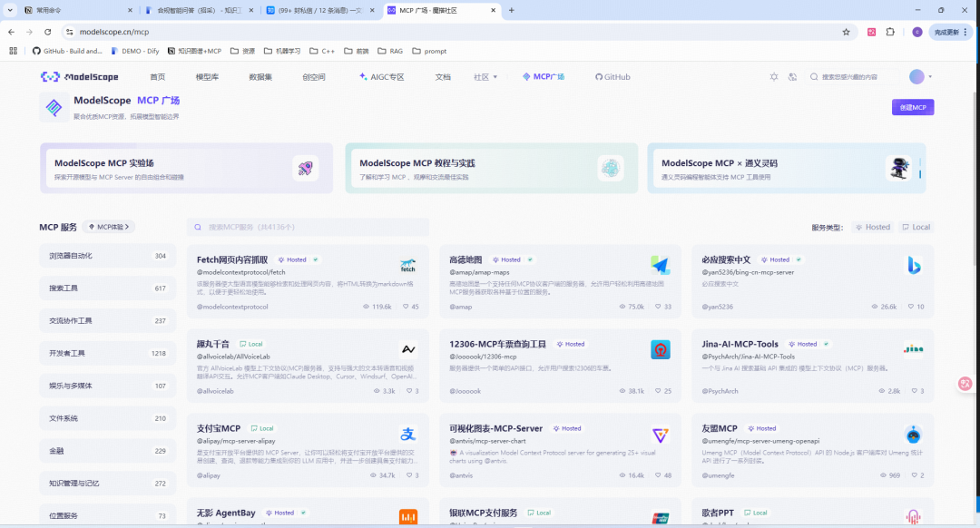Click the 可视化图表-MCP-Server AntV logo
980x528 pixels.
[660, 435]
